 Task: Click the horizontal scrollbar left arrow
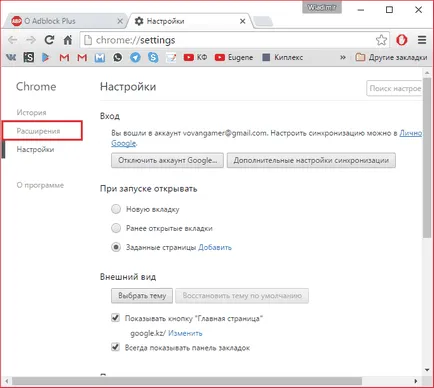pos(7,381)
